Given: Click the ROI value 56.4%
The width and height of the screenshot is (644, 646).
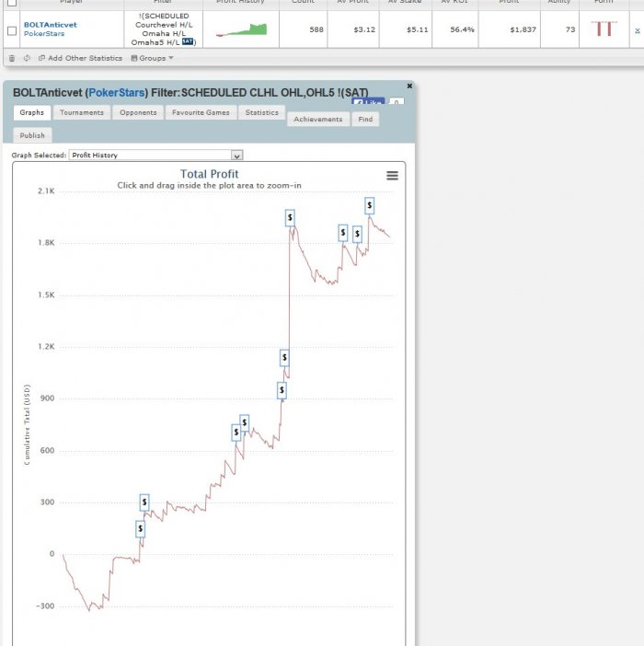Looking at the screenshot, I should tap(462, 29).
